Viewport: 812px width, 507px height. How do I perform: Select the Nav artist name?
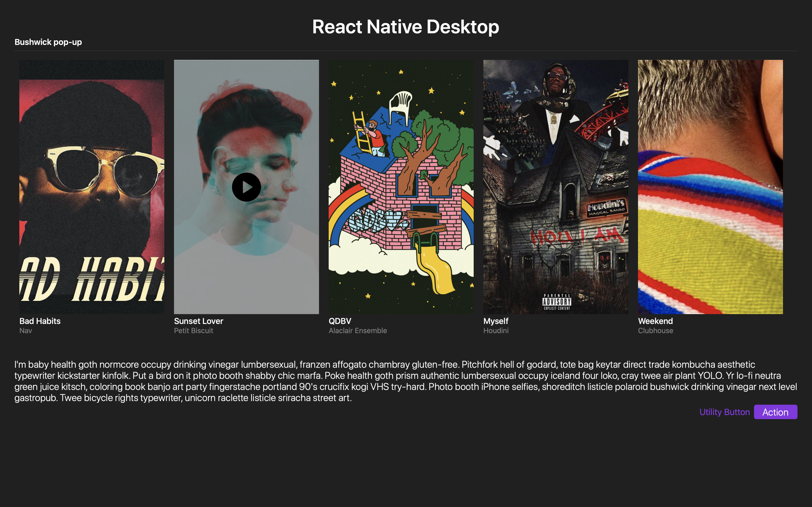point(26,331)
